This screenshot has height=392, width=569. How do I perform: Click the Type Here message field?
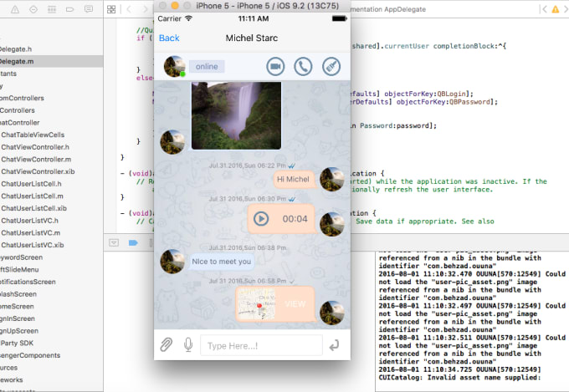pos(261,345)
